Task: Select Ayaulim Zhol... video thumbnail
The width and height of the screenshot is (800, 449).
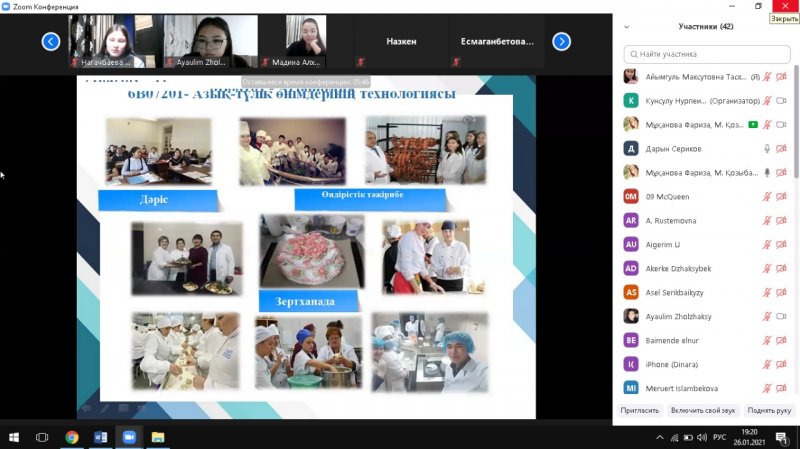Action: coord(210,41)
